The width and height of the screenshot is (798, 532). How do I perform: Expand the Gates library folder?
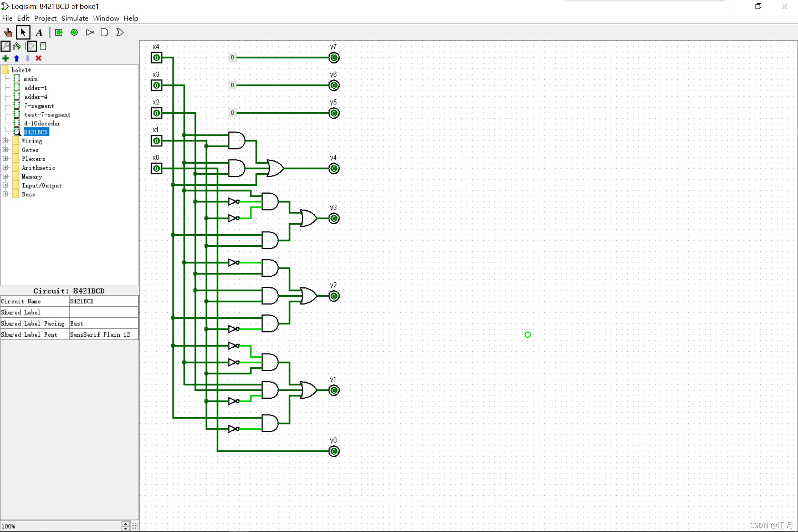click(5, 150)
